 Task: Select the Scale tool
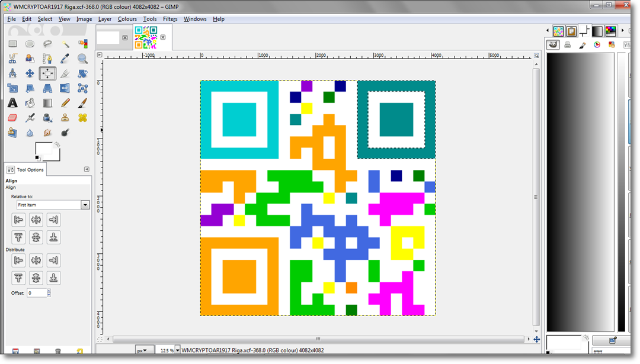[12, 88]
